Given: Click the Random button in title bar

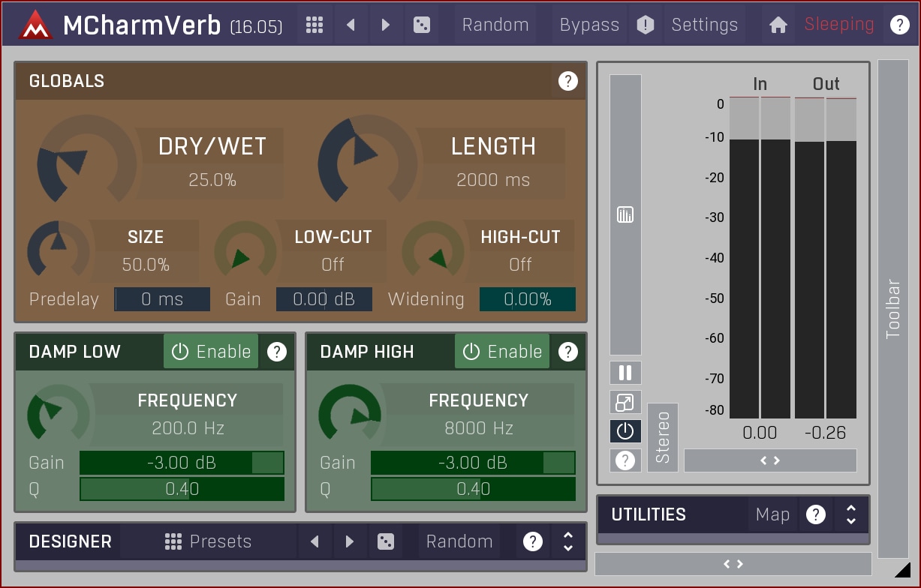Looking at the screenshot, I should [x=495, y=25].
